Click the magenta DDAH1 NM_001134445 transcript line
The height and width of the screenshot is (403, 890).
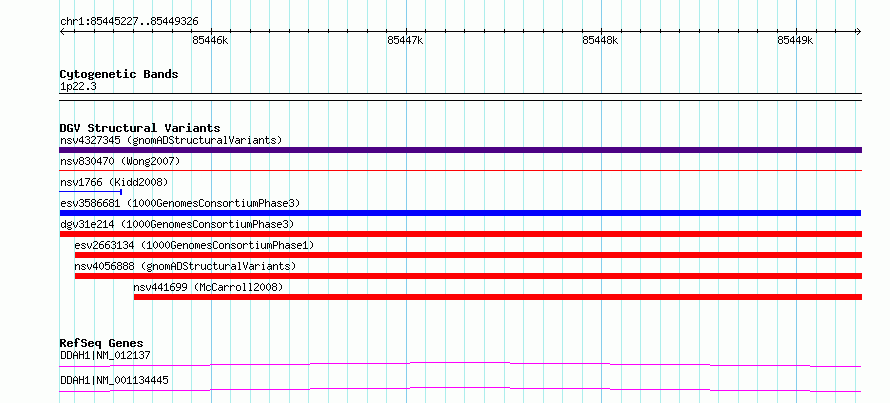tap(460, 389)
